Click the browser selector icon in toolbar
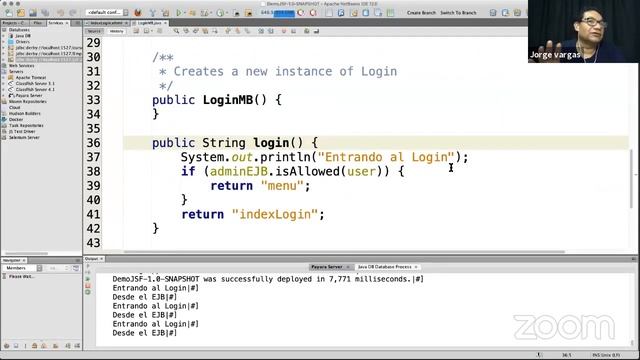 point(138,13)
